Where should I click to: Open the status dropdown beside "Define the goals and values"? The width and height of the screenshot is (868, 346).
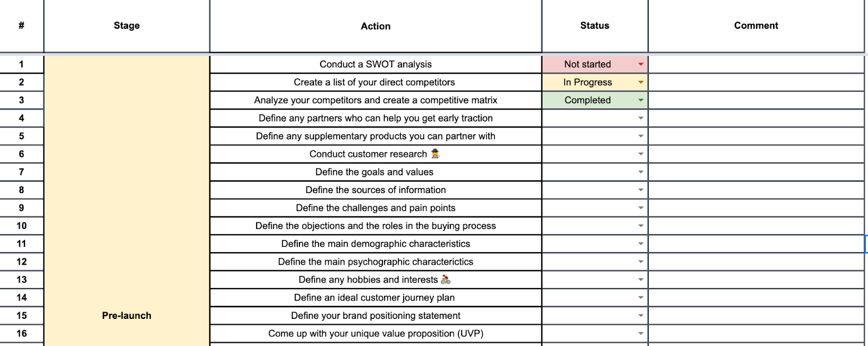[x=641, y=172]
